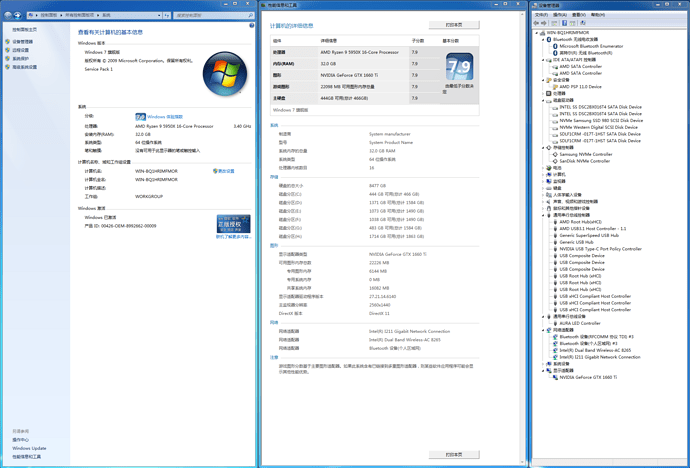
Task: Click the show/hide console tree toolbar icon
Action: pos(554,23)
